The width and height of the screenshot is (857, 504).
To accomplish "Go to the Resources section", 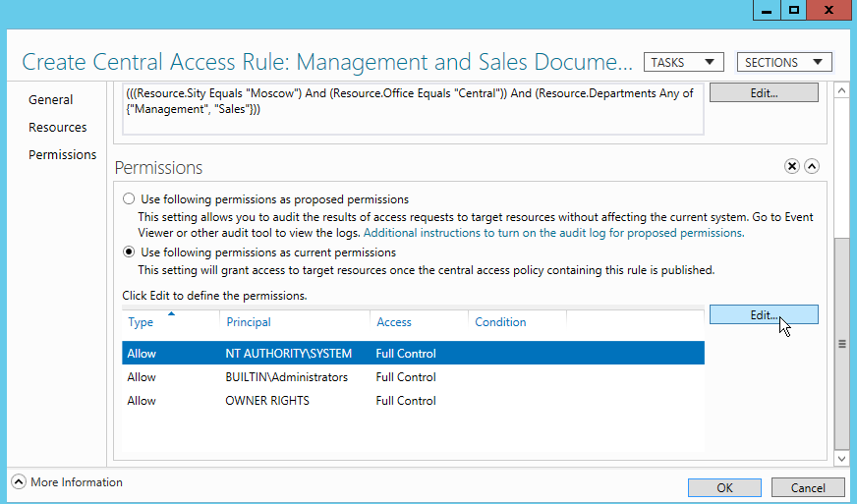I will (x=57, y=128).
